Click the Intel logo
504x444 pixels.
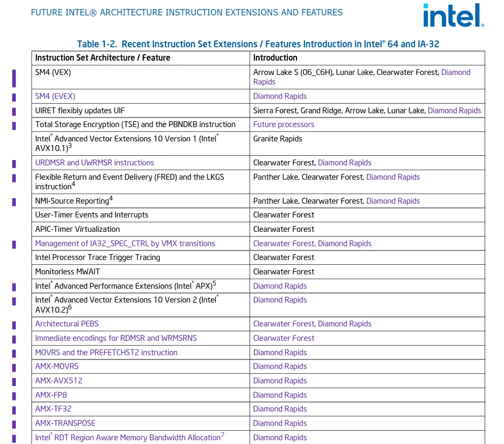(x=453, y=15)
